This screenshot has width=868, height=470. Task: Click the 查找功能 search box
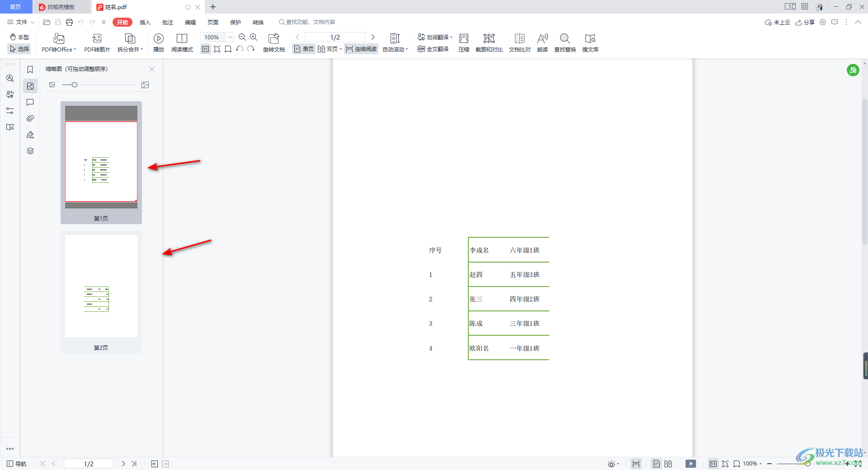tap(307, 22)
